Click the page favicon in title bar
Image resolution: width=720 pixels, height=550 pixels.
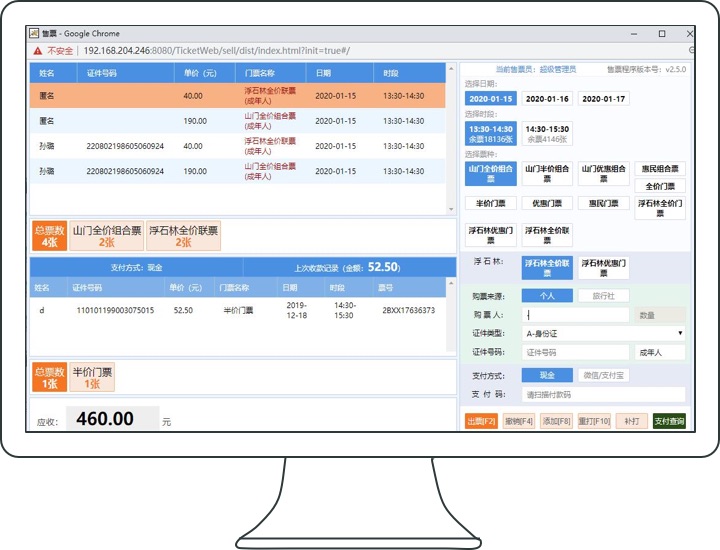[x=34, y=33]
